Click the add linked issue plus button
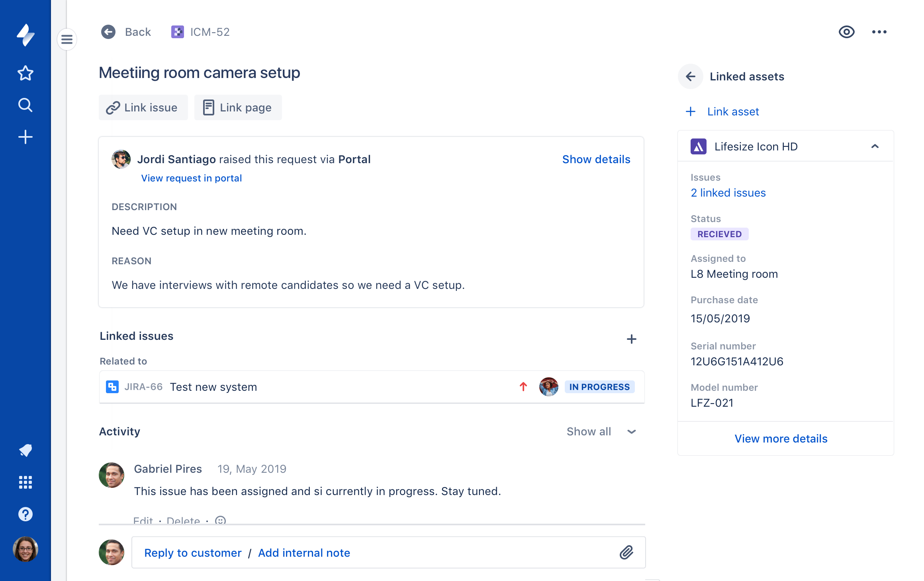Screen dimensions: 924x581 pyautogui.click(x=631, y=339)
